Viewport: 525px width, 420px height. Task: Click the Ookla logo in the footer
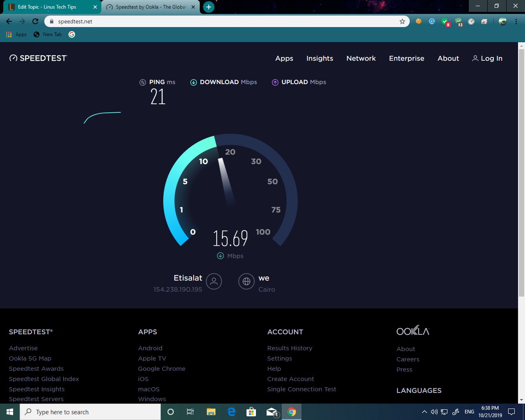[x=413, y=330]
